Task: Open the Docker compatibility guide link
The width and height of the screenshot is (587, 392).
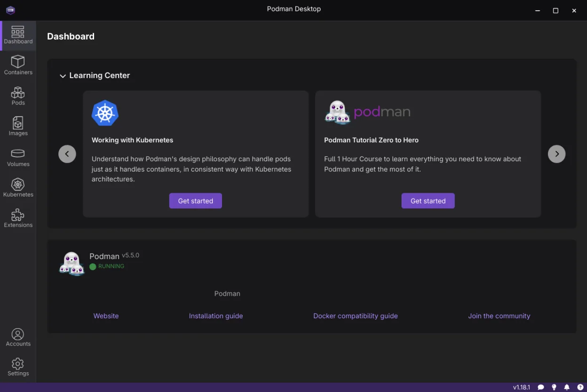Action: [356, 316]
